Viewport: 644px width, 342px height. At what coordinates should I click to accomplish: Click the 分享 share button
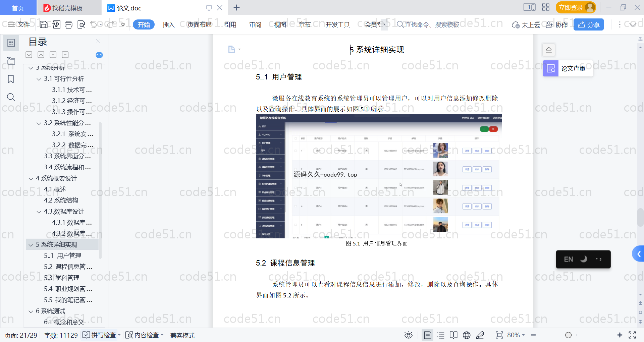click(x=589, y=24)
